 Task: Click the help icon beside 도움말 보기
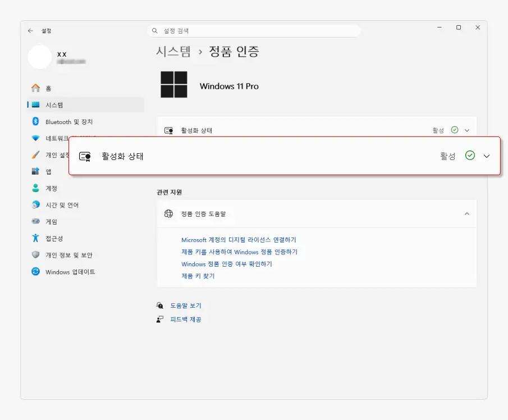160,305
